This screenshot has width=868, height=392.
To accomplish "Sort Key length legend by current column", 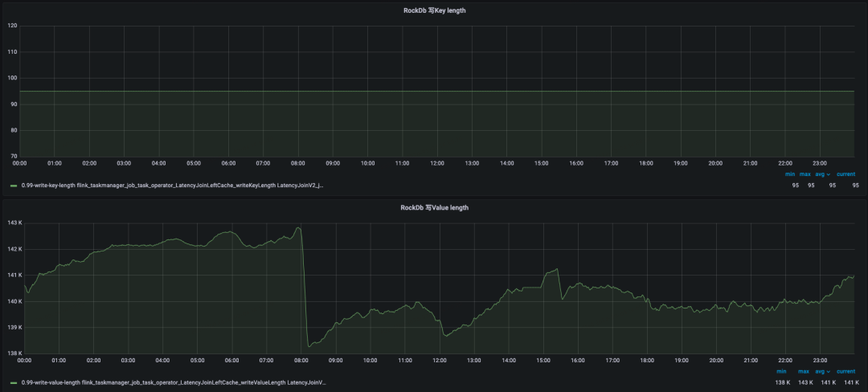I will [x=845, y=174].
